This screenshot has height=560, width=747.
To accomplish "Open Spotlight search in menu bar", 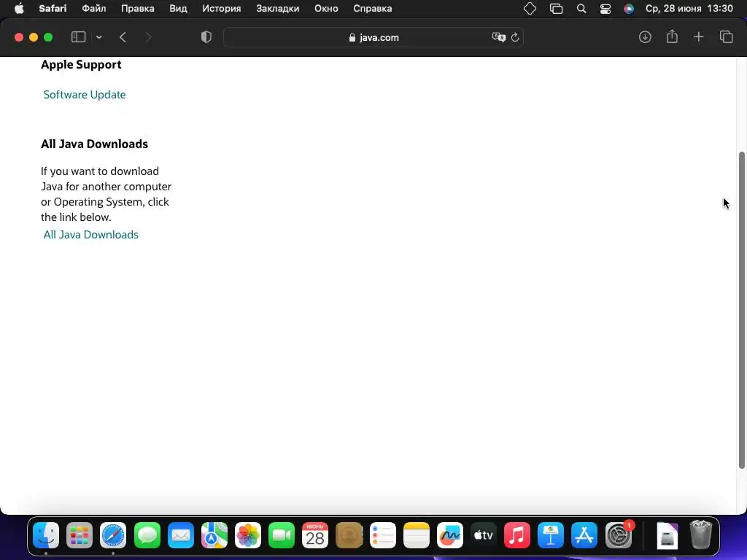I will click(581, 9).
